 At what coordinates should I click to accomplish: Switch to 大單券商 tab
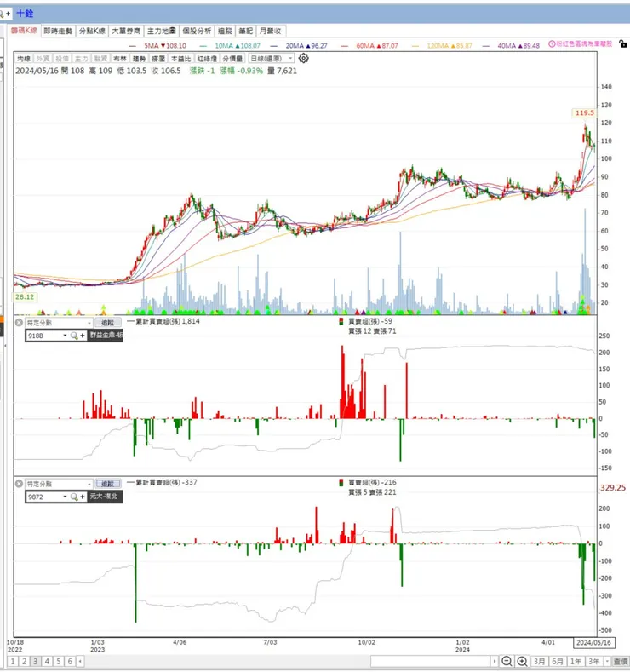pos(126,31)
